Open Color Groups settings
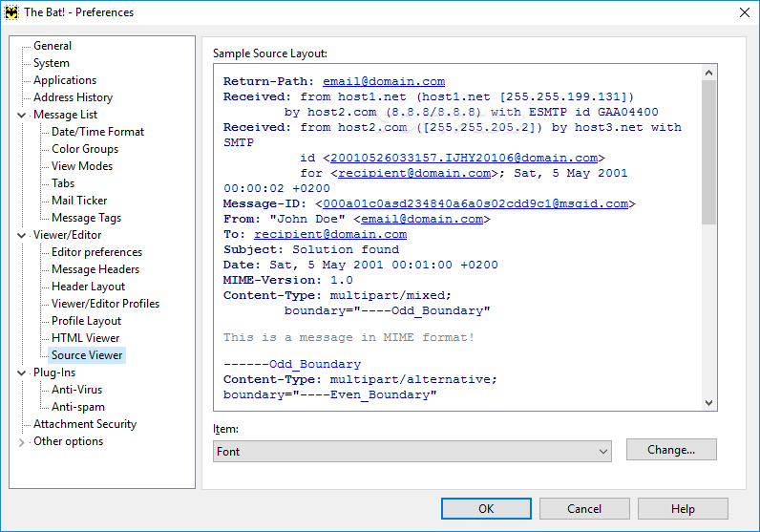 pyautogui.click(x=85, y=149)
